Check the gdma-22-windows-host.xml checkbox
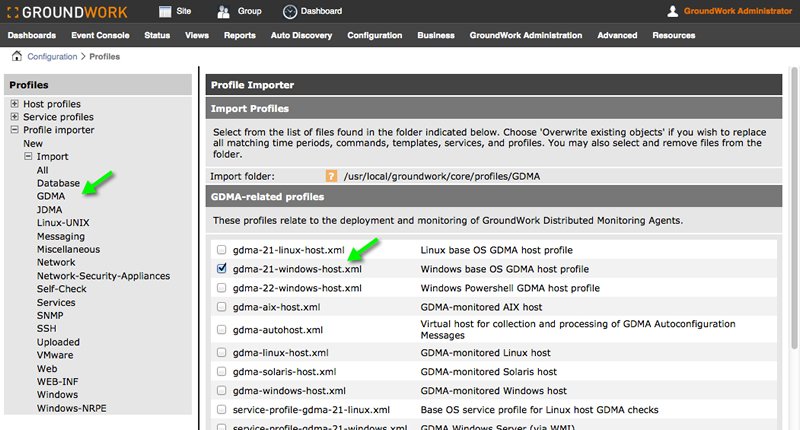This screenshot has width=800, height=430. coord(221,288)
